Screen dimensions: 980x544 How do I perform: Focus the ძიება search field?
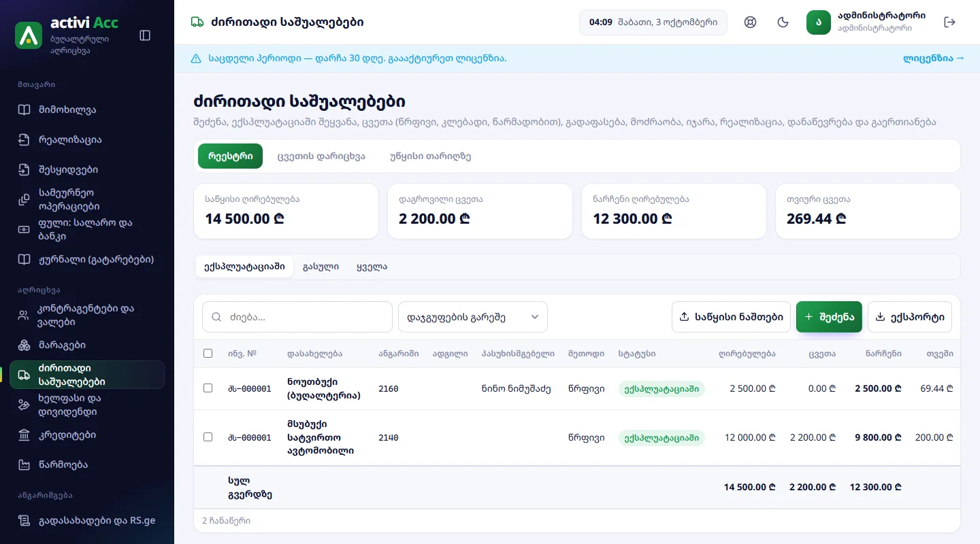[297, 317]
